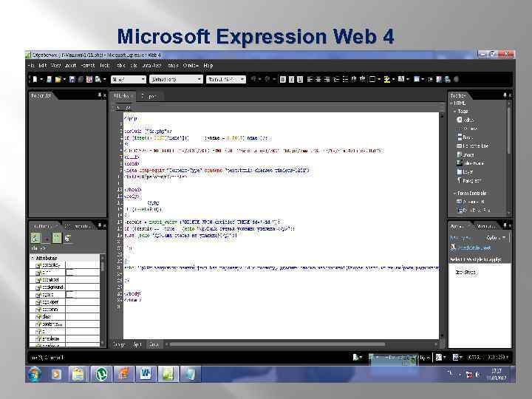
Task: Open the Help menu
Action: (208, 66)
